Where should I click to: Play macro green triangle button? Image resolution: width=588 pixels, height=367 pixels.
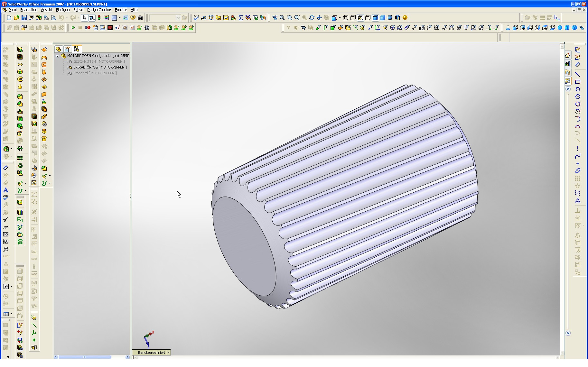click(73, 28)
